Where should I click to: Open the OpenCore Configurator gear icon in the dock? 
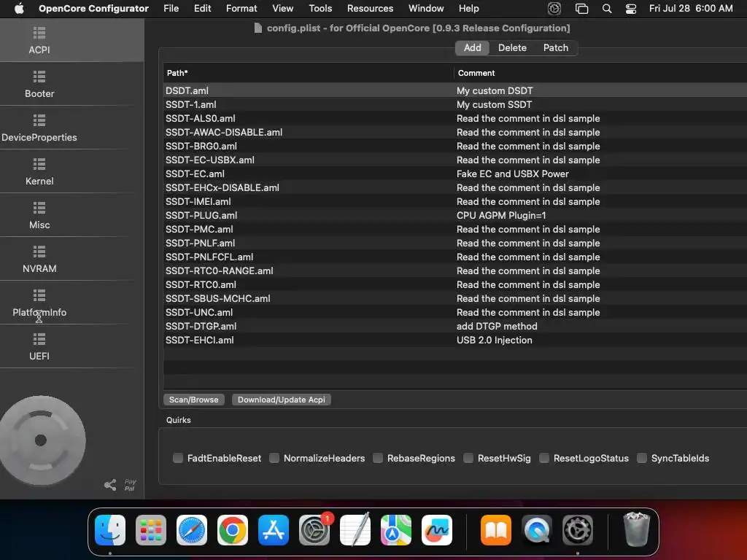pyautogui.click(x=578, y=530)
